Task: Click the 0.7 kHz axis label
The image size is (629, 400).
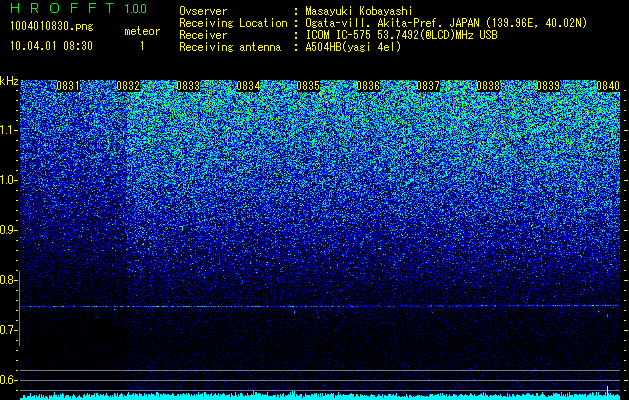Action: [8, 330]
